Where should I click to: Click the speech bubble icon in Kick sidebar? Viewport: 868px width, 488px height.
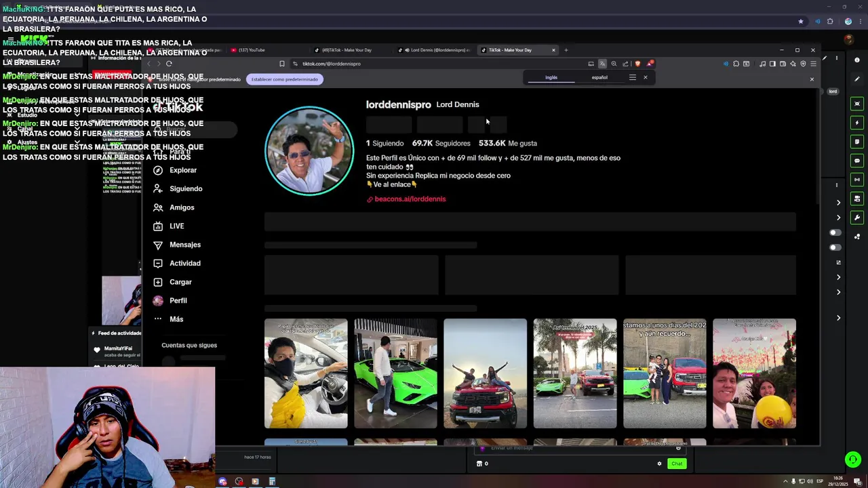(857, 161)
